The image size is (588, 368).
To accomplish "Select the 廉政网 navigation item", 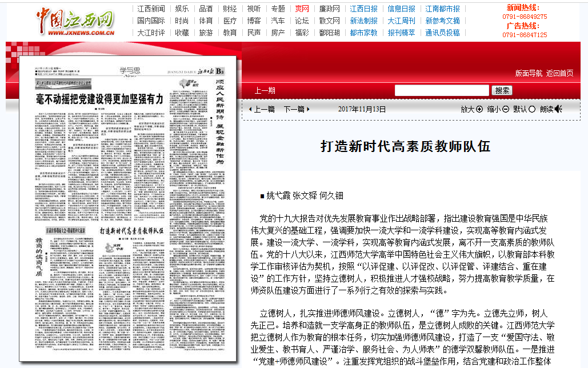I will coord(329,9).
